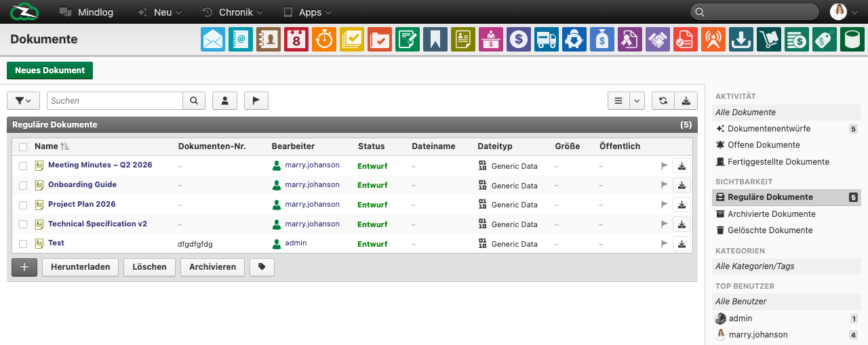The height and width of the screenshot is (345, 868).
Task: Open the olive documents profile icon
Action: tap(463, 39)
